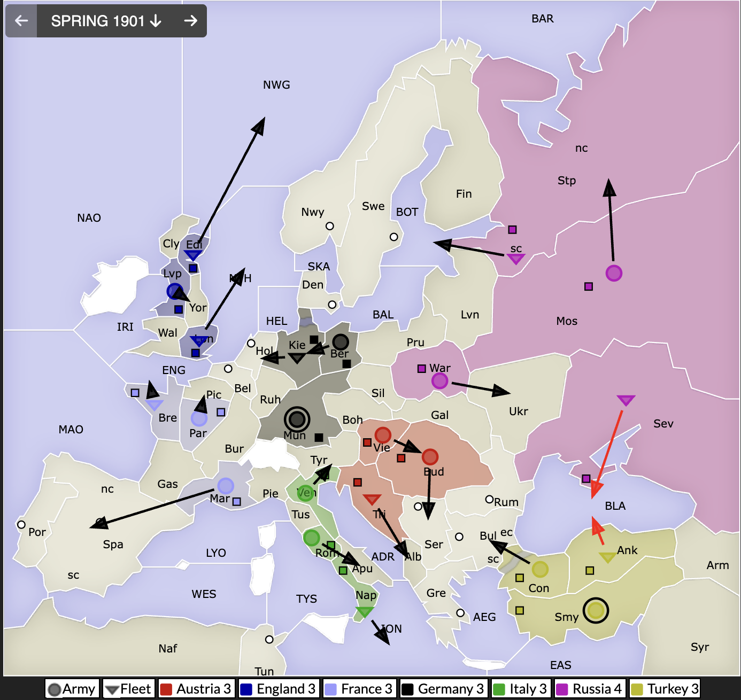Select the Italian army in Rome

311,538
